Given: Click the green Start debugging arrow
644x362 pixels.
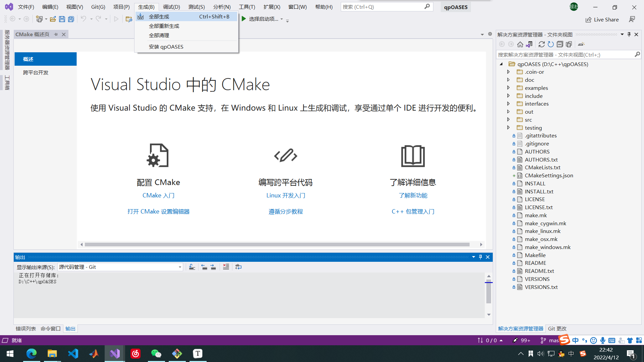Looking at the screenshot, I should tap(244, 19).
